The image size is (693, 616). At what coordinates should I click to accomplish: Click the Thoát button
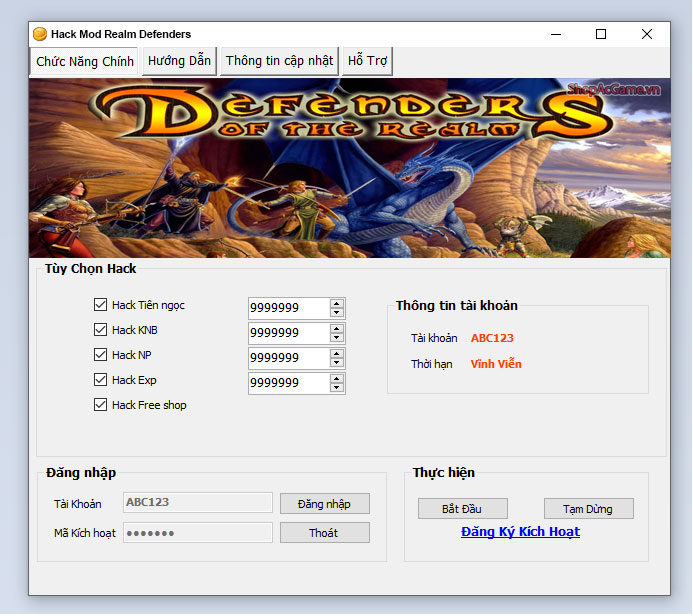click(325, 533)
